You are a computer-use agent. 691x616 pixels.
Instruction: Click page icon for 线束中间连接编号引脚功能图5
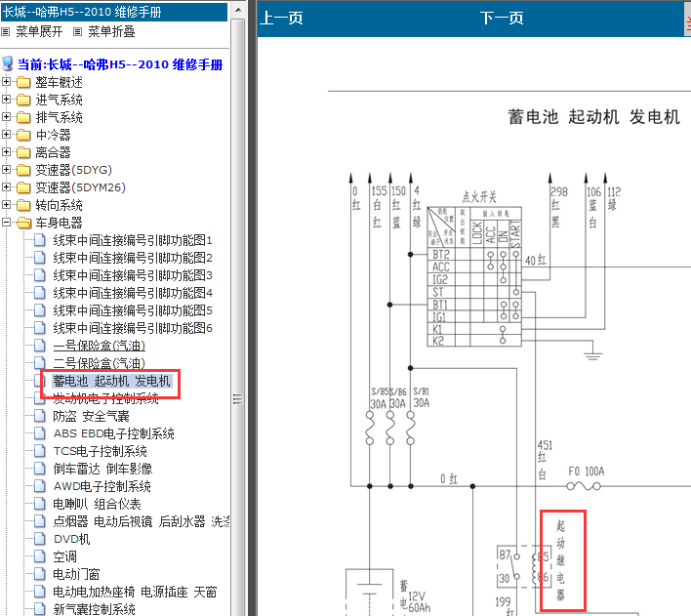(40, 310)
